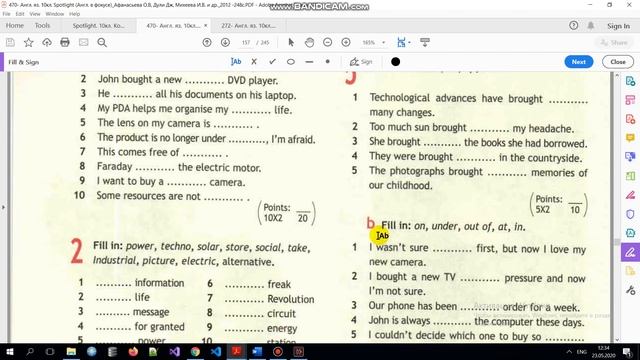Open the notifications bell
Image resolution: width=640 pixels, height=360 pixels.
coord(591,25)
